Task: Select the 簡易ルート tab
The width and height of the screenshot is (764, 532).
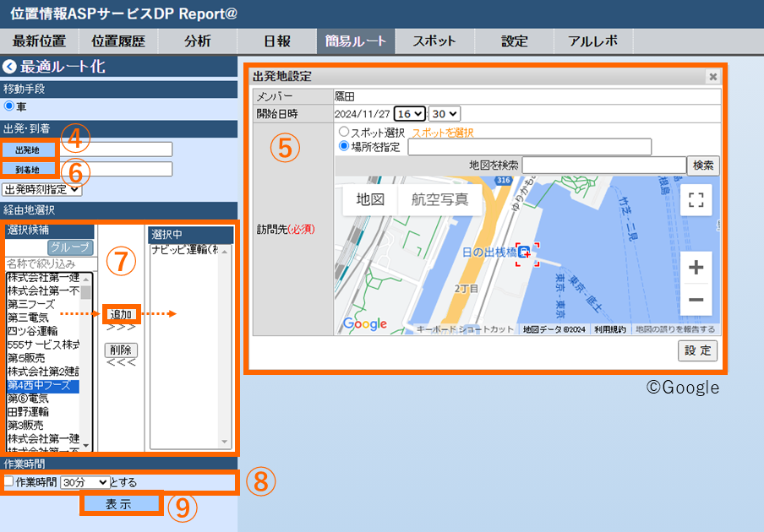Action: (x=356, y=41)
